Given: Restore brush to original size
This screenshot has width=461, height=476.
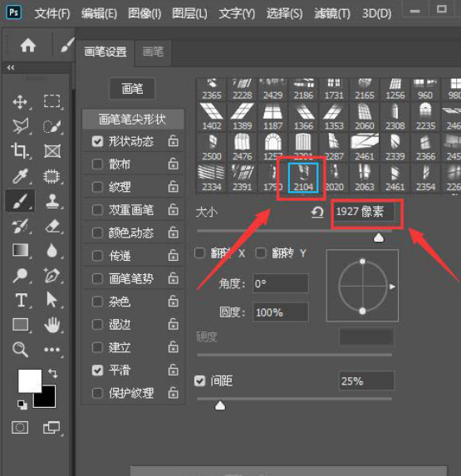Looking at the screenshot, I should tap(317, 212).
